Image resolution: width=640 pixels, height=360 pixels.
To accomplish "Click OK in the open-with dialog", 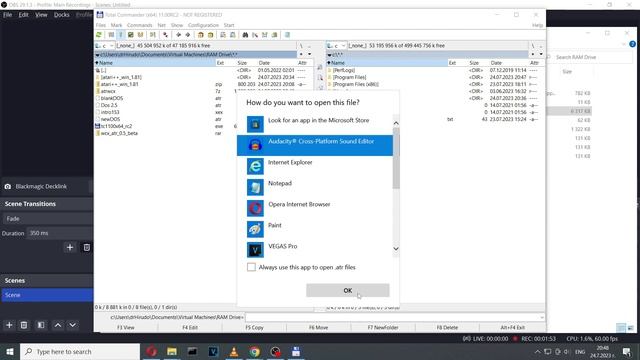I will [348, 290].
